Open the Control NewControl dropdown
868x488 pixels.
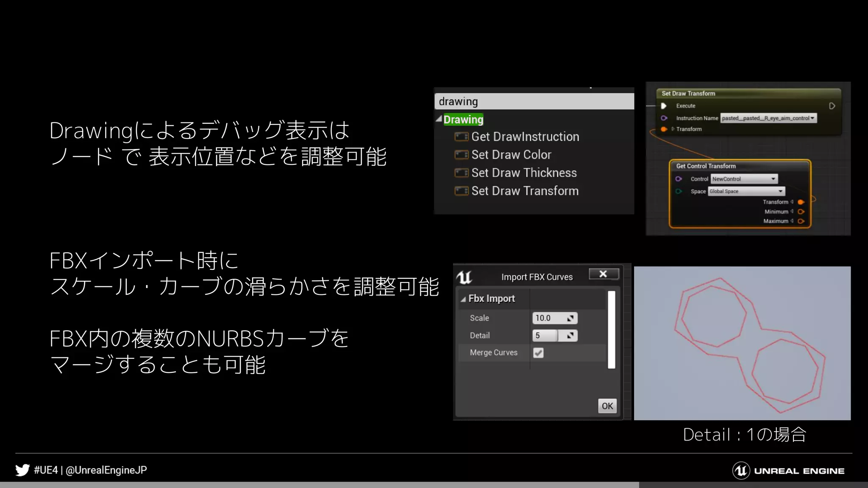[x=744, y=179]
